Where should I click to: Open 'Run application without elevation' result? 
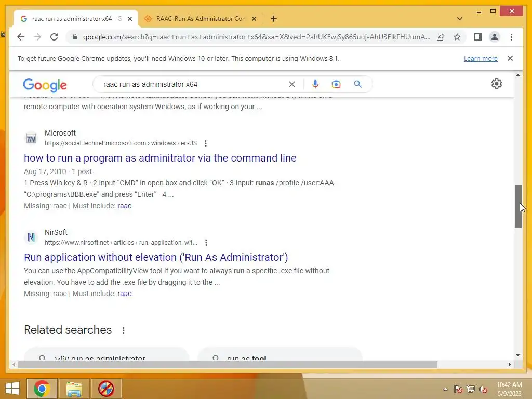point(156,258)
